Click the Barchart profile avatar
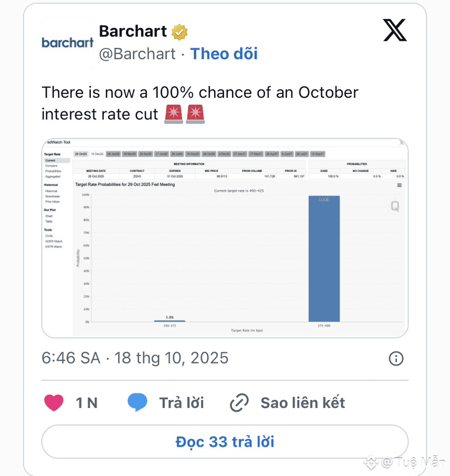Viewport: 450px width, 476px height. coord(67,42)
